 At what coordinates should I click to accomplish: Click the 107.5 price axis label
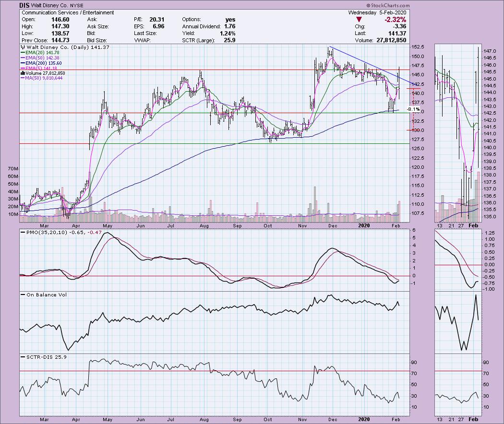click(418, 213)
